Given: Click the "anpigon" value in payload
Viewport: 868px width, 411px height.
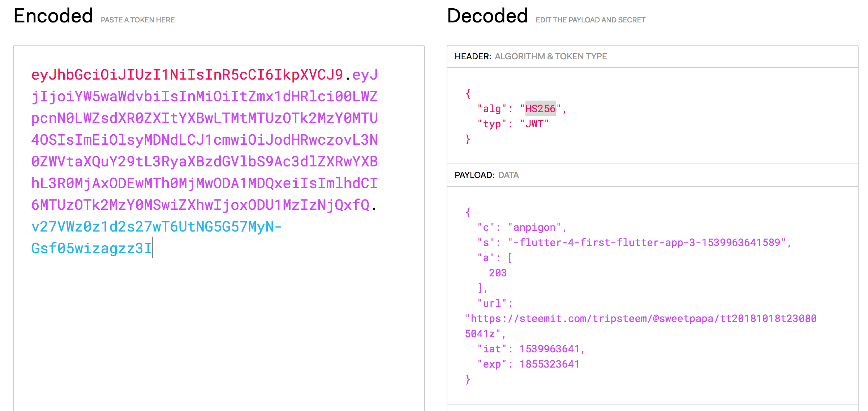Looking at the screenshot, I should coord(534,228).
